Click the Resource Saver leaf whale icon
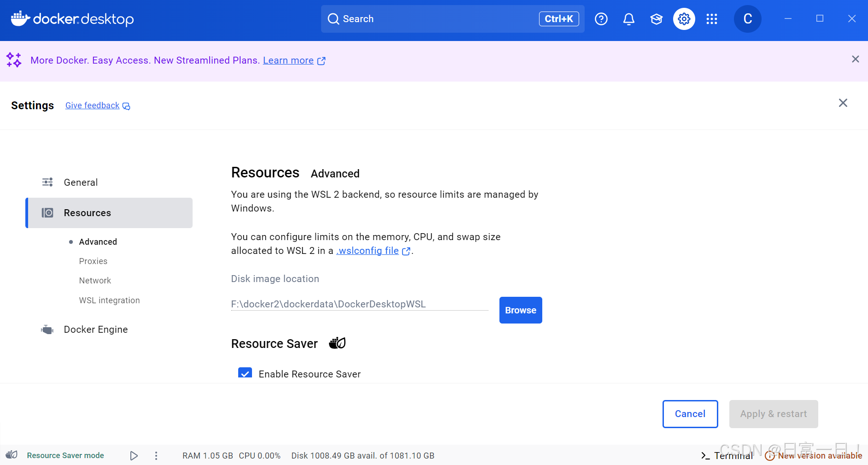 coord(337,343)
